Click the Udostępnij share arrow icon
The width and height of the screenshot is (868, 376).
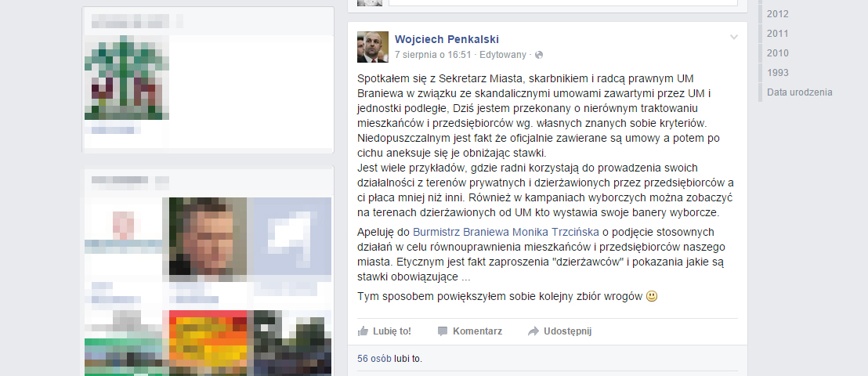(x=533, y=331)
